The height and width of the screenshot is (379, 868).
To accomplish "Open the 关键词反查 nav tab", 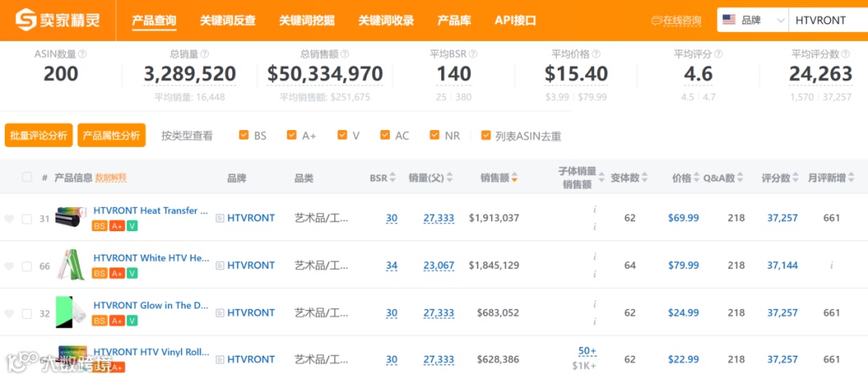I will tap(227, 21).
